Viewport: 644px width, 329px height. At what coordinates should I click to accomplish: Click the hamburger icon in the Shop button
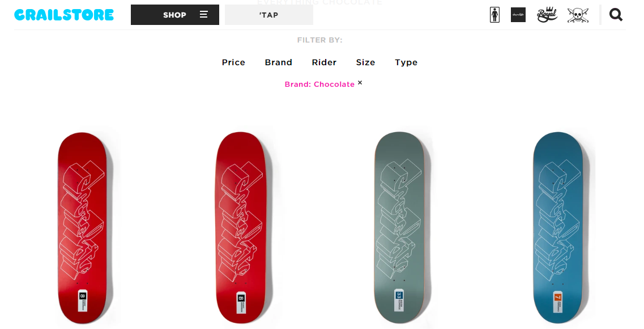coord(204,15)
